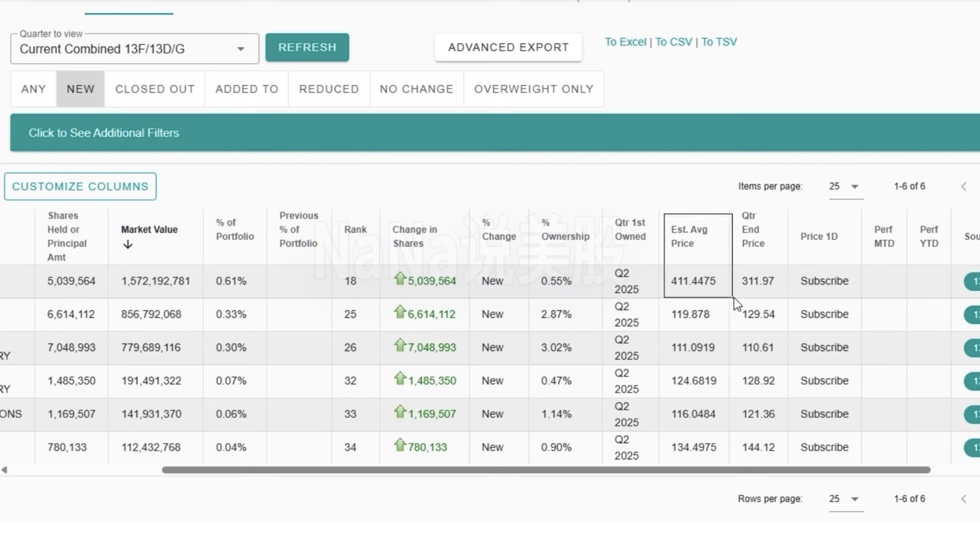Switch to the REDUCED filter
The height and width of the screenshot is (551, 980).
click(329, 89)
